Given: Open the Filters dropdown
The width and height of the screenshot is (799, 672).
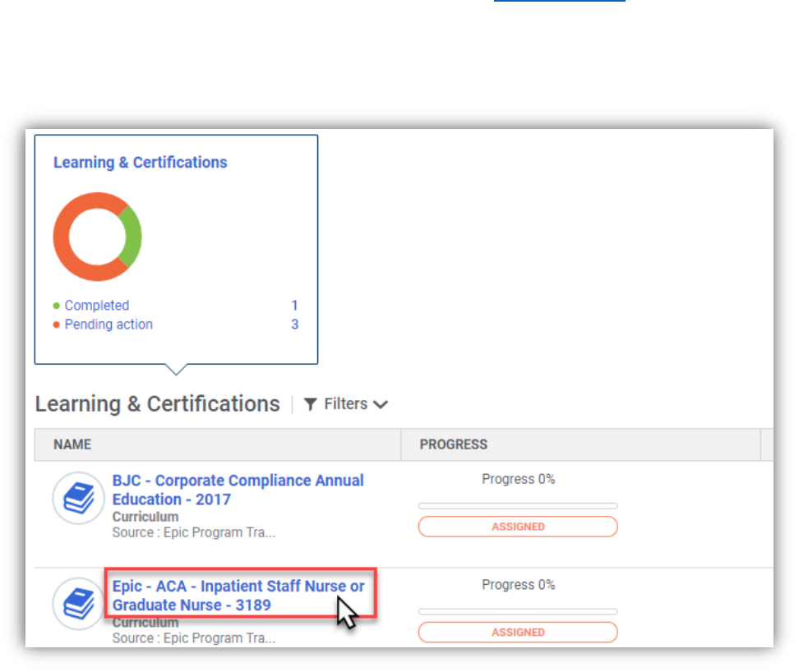Looking at the screenshot, I should click(x=346, y=403).
